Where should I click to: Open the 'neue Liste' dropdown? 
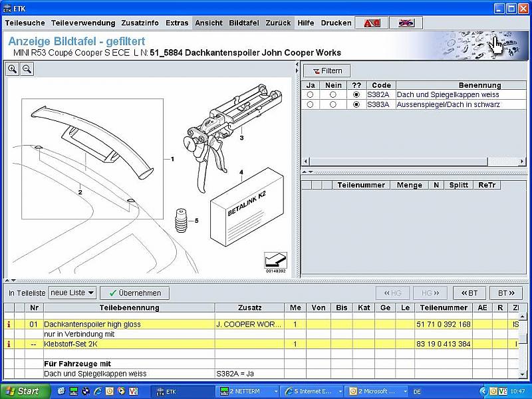click(72, 293)
